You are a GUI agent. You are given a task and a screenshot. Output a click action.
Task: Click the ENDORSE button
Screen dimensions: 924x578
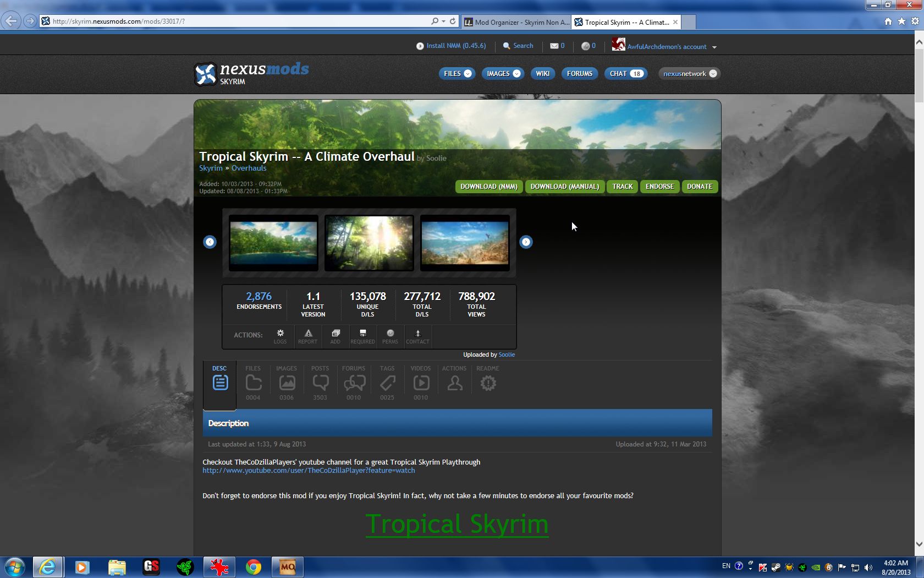coord(659,187)
